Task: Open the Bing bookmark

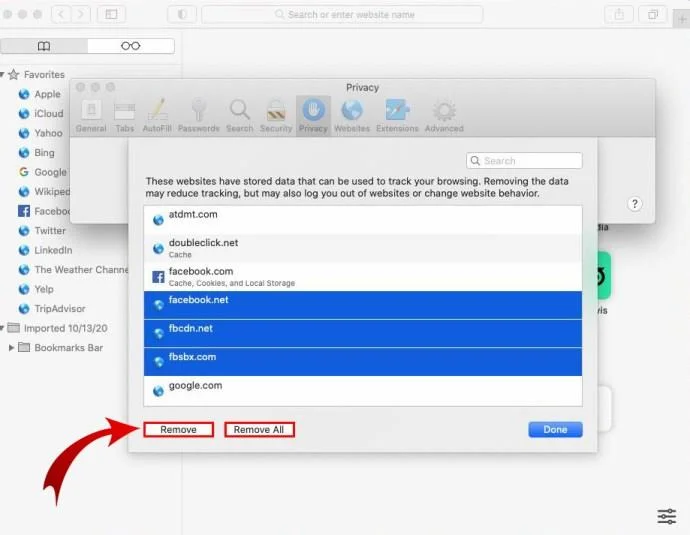Action: [37, 153]
